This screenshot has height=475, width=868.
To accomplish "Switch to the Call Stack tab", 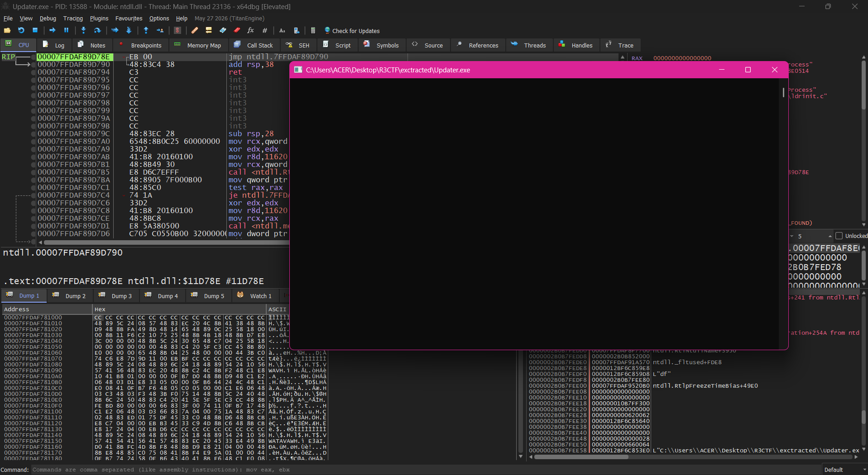I will pos(254,45).
